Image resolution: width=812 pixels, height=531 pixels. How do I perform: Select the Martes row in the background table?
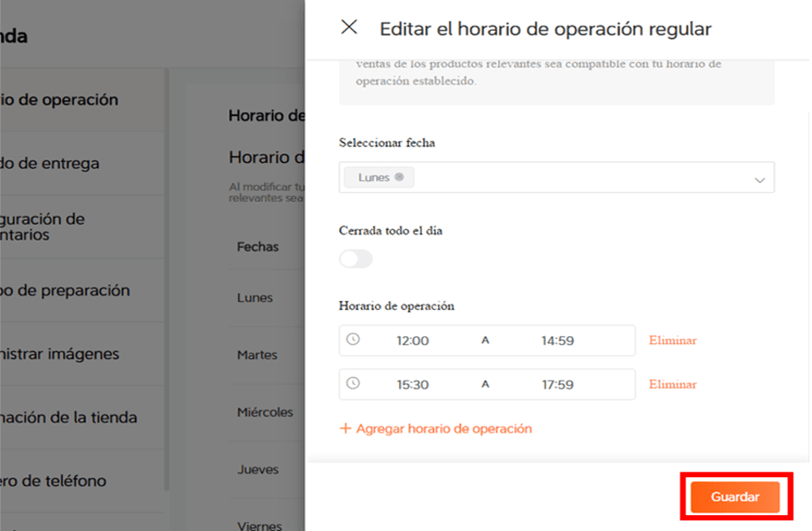coord(256,355)
